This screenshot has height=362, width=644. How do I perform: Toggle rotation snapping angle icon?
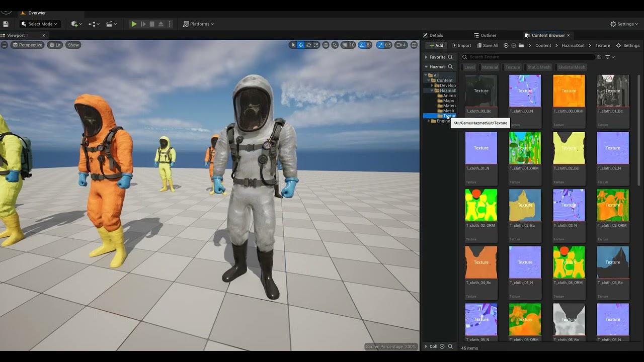pos(362,45)
